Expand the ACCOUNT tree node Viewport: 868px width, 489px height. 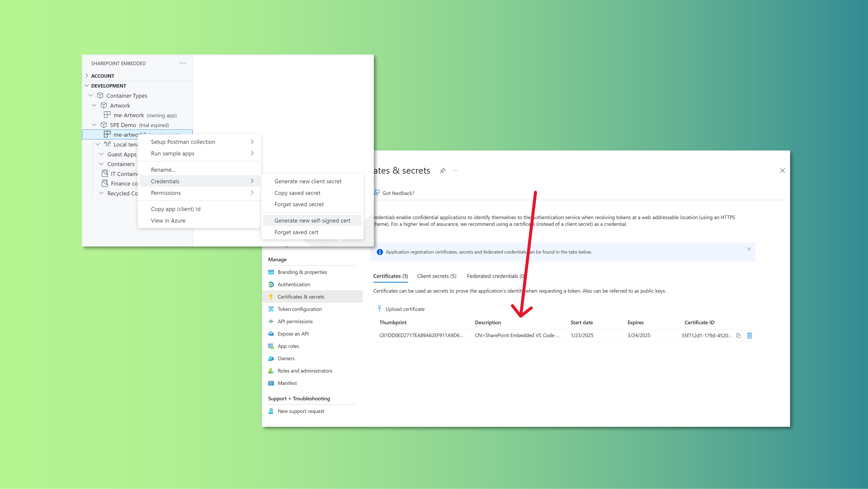point(87,75)
